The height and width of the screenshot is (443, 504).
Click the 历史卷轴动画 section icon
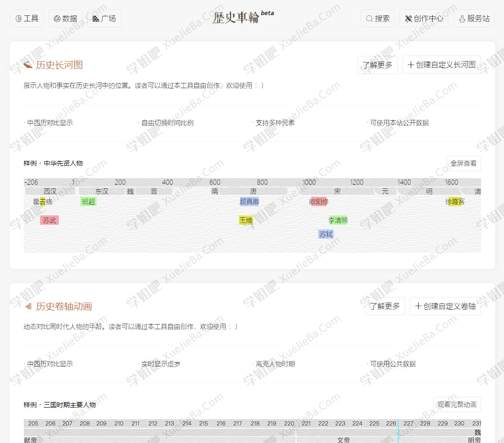(x=28, y=306)
